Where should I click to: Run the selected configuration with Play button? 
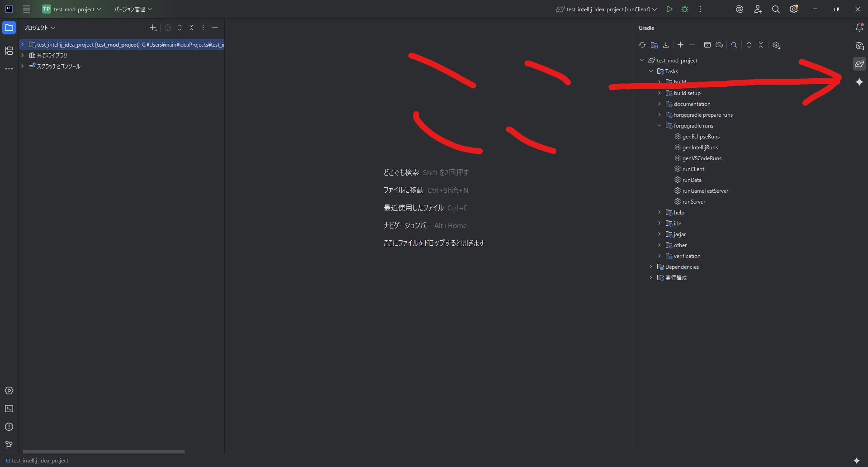point(669,9)
